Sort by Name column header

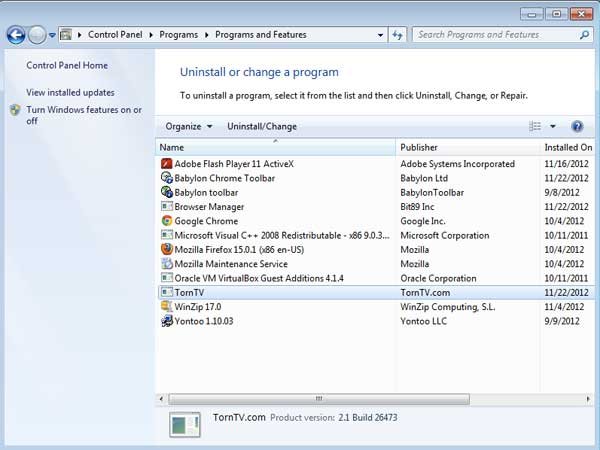tap(276, 147)
